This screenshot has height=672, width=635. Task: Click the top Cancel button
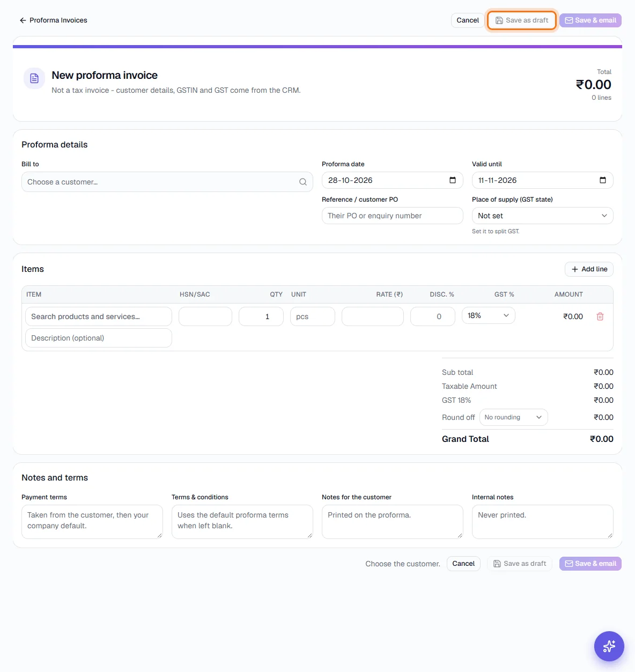[468, 20]
